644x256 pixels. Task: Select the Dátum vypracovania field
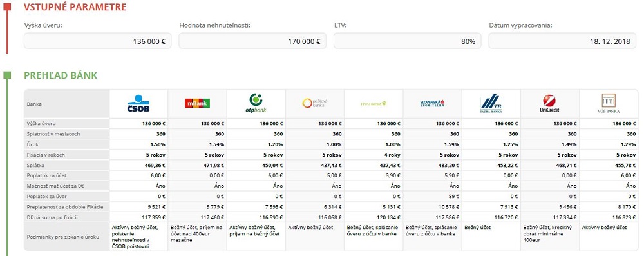pos(562,41)
